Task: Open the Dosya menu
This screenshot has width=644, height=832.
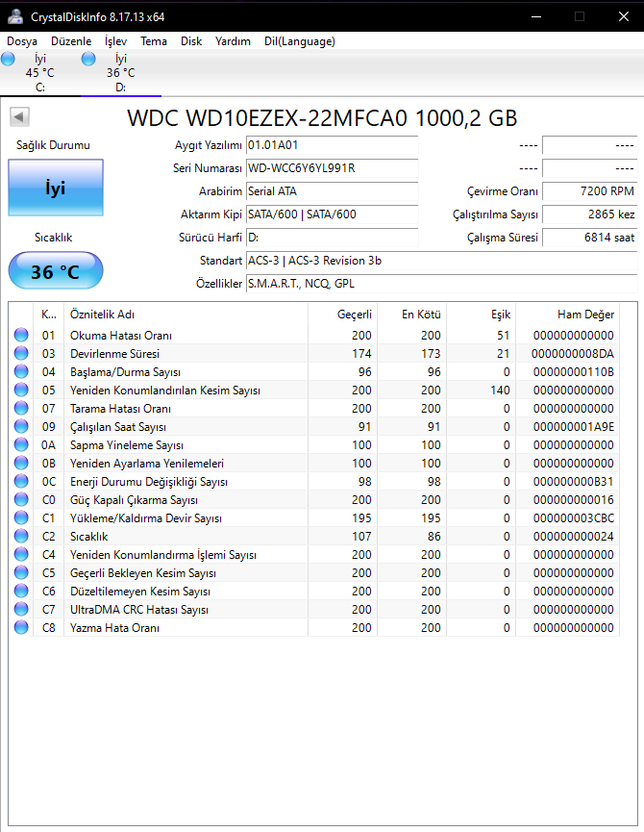Action: click(x=22, y=41)
